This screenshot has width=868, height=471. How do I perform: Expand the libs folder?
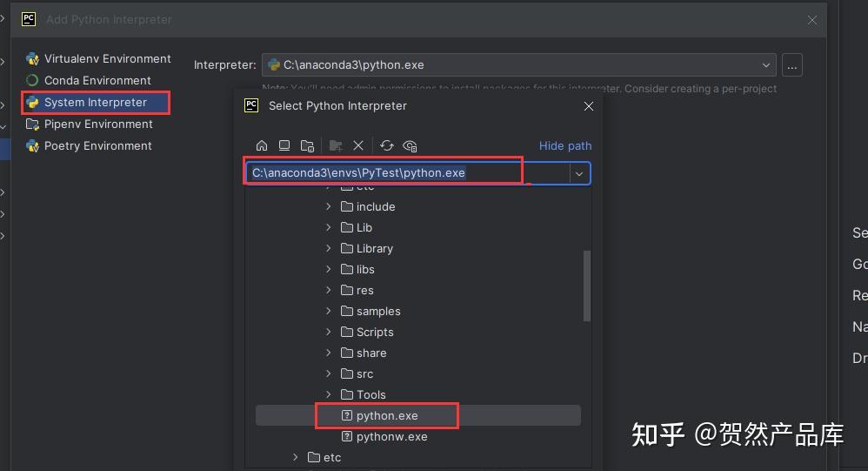pyautogui.click(x=328, y=269)
